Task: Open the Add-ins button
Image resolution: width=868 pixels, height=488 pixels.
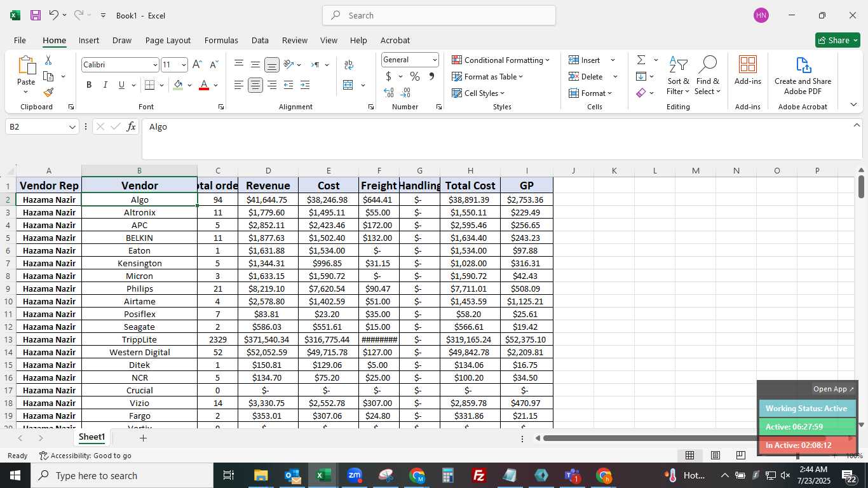Action: 748,70
